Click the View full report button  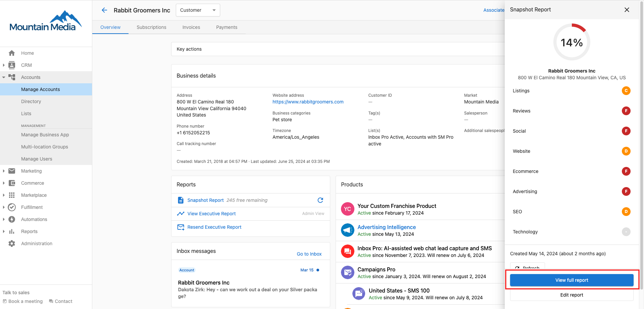572,280
